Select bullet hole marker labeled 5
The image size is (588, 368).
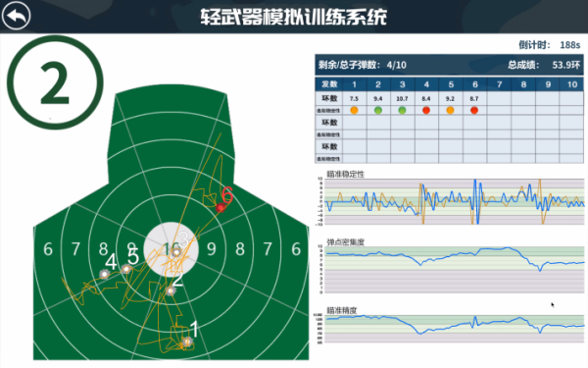tap(126, 269)
